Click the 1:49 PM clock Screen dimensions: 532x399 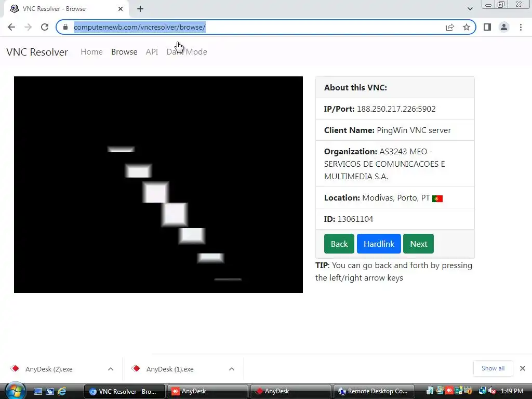[x=512, y=391]
